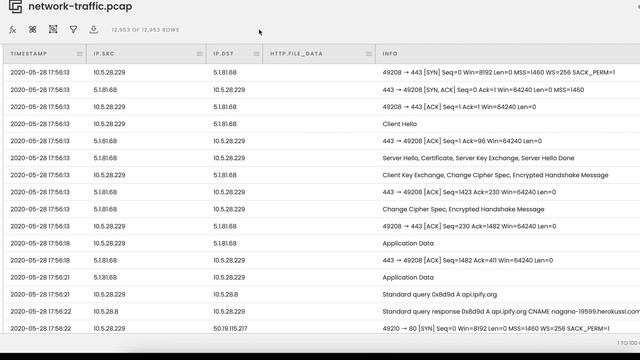Open HTTP_FILE_DATA column menu icon

point(369,54)
